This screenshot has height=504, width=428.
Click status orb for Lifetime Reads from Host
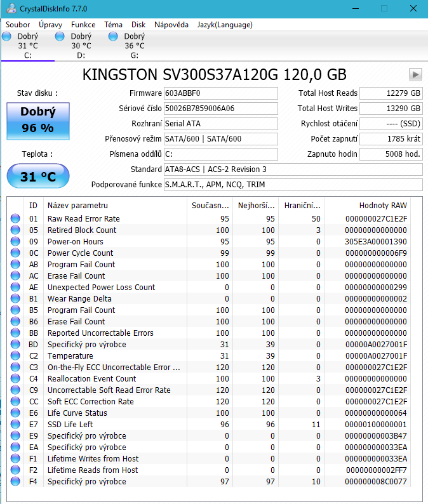[x=15, y=470]
